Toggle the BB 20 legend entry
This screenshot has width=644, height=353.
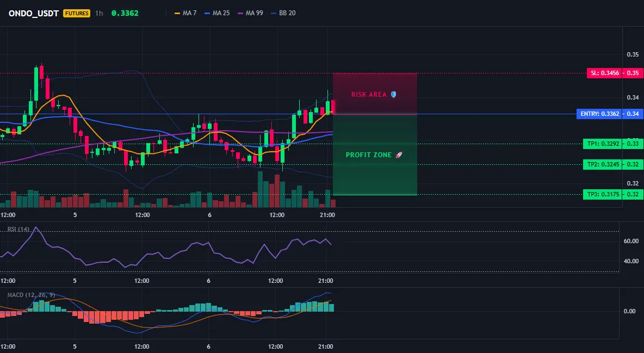(x=283, y=13)
